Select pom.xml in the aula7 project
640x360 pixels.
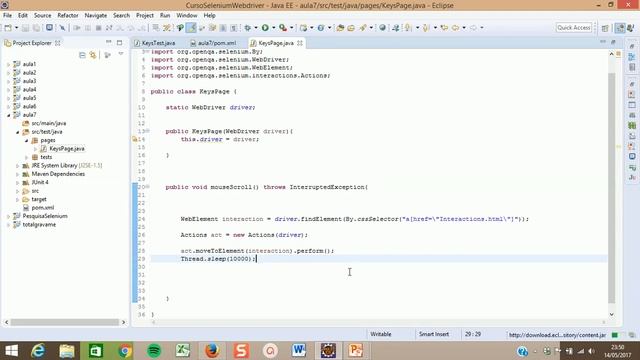coord(43,208)
